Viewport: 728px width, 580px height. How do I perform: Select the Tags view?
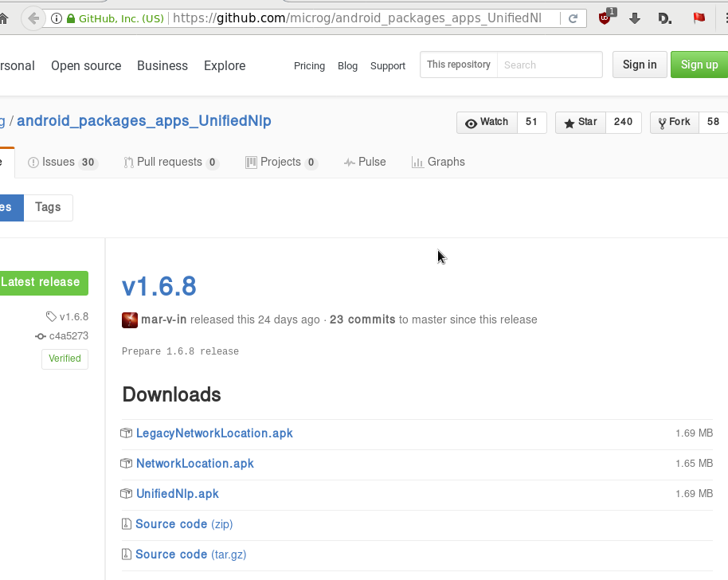tap(48, 207)
